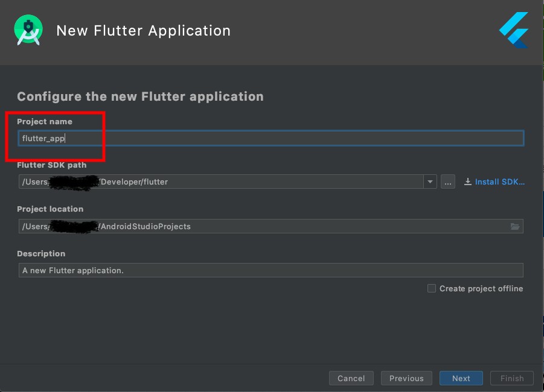The image size is (544, 392).
Task: Click the Flutter logo in the header
Action: coord(514,30)
